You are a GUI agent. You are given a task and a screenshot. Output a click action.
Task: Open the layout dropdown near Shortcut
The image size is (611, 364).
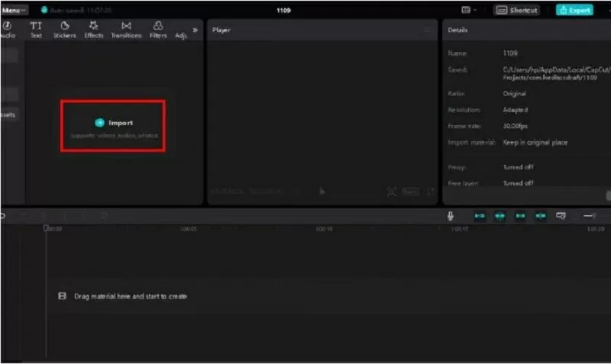[469, 10]
